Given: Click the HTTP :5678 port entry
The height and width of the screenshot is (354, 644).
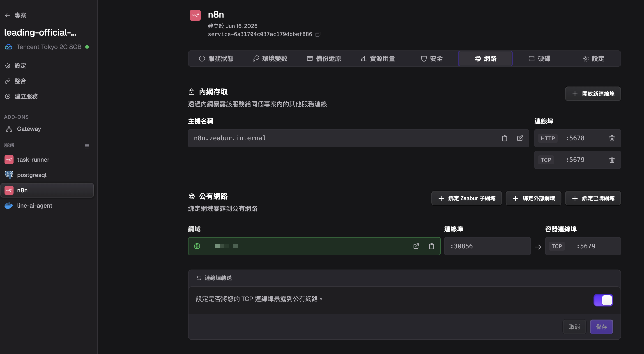Looking at the screenshot, I should [577, 138].
